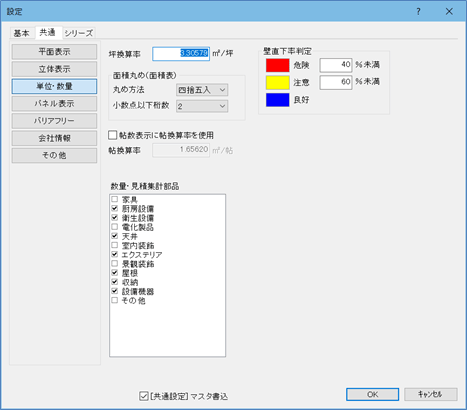Check the 電化製品 checkbox
The image size is (467, 410).
(x=115, y=227)
